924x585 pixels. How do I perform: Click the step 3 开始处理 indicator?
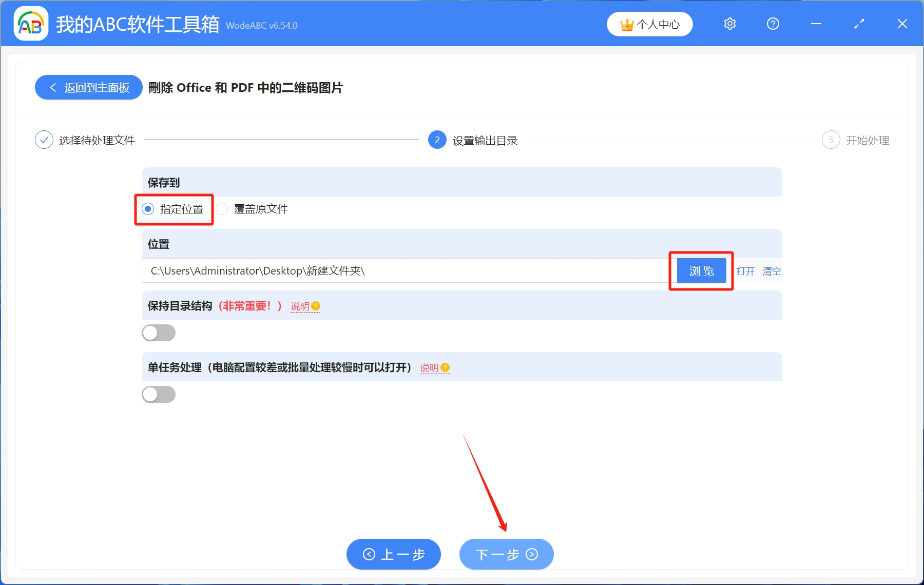831,140
